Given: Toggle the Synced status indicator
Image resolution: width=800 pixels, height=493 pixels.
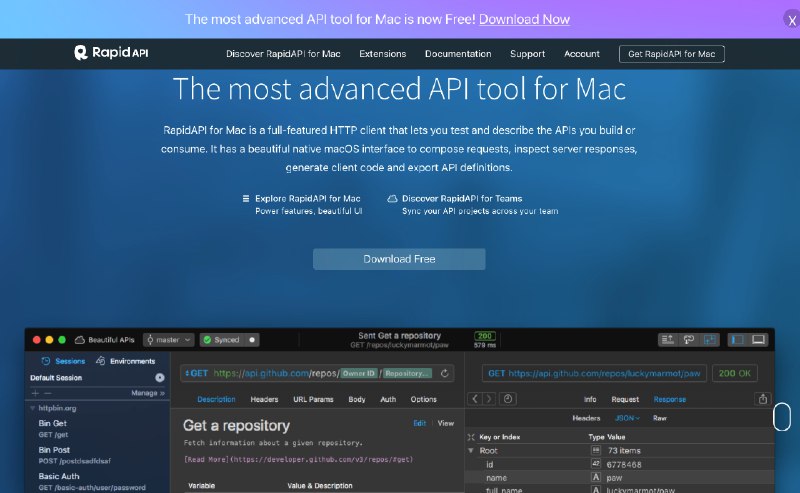Looking at the screenshot, I should pyautogui.click(x=229, y=340).
